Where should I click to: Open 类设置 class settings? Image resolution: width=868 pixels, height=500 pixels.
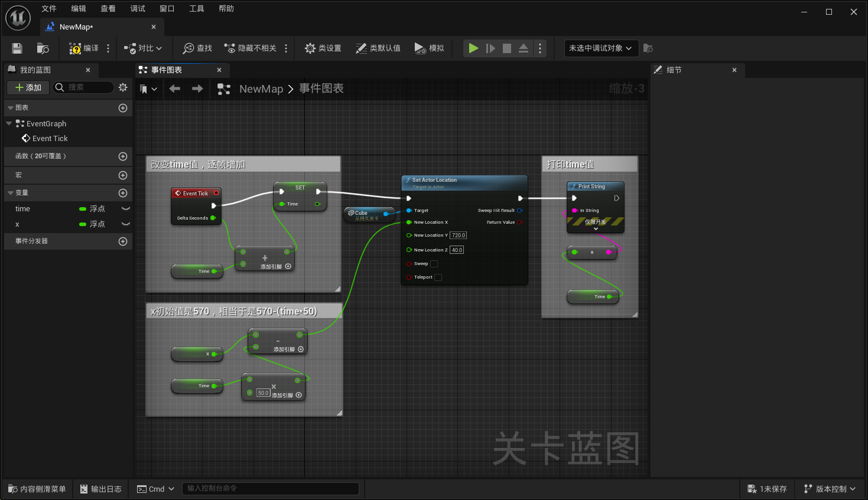323,48
